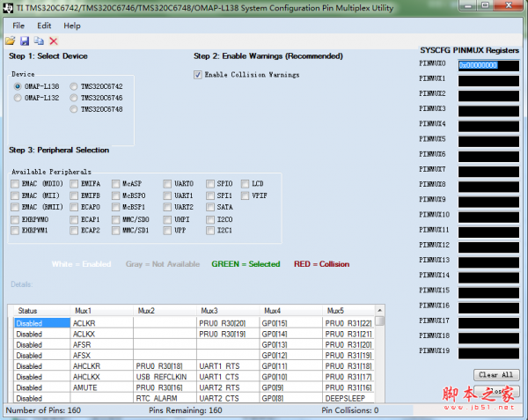Choose the TMS320C6748 device option
Screen dimensions: 528x420
pos(75,109)
